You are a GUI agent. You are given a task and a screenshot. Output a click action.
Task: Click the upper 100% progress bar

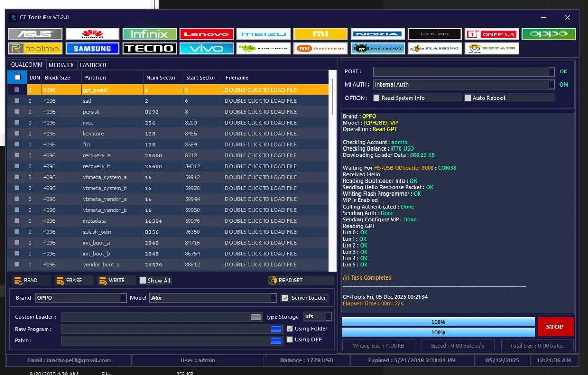point(438,322)
